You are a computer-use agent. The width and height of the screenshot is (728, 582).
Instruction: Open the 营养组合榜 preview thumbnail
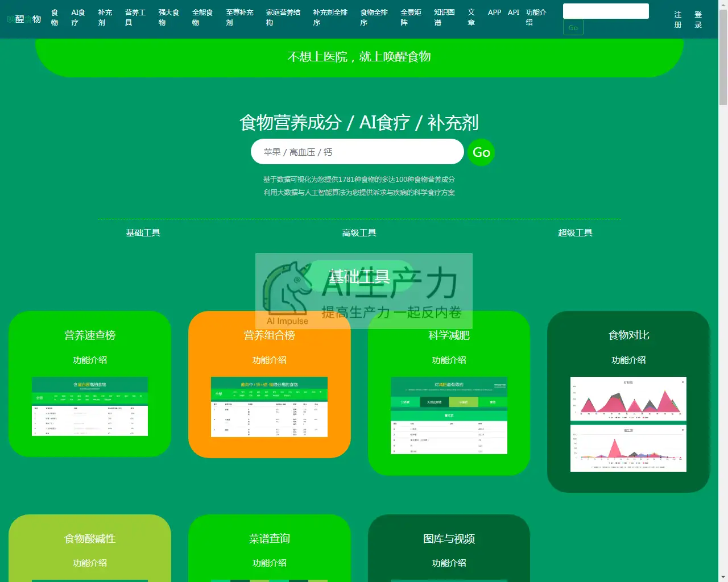pos(270,407)
